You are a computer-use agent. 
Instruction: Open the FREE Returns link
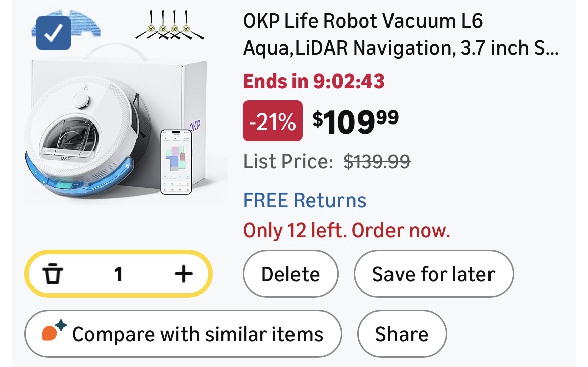tap(305, 200)
